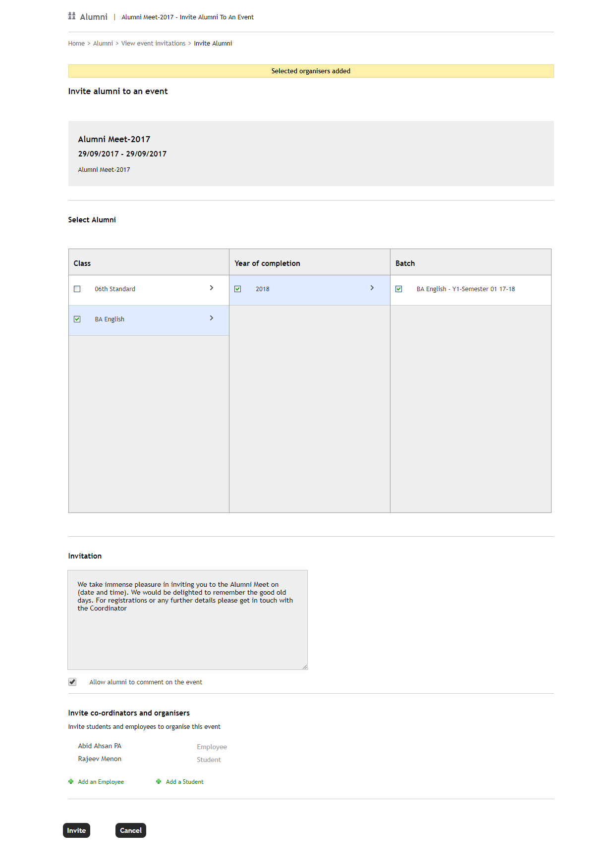
Task: Click the Add a Student link
Action: click(185, 782)
